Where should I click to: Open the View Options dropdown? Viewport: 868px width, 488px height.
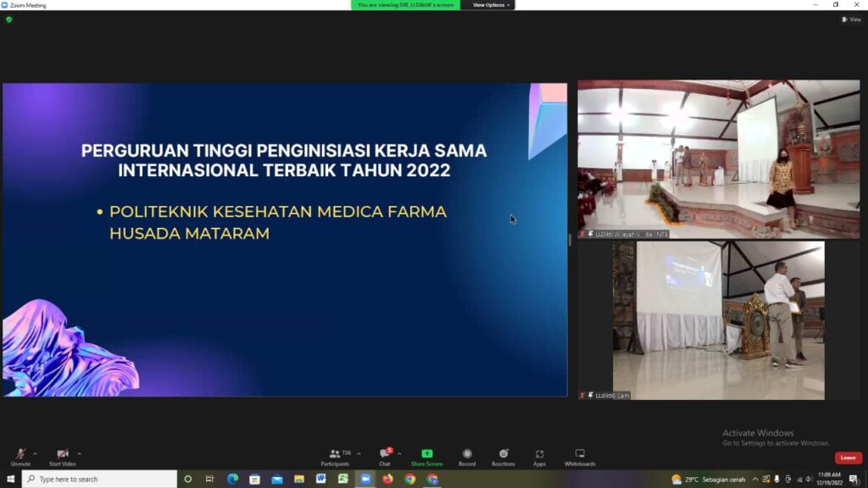pyautogui.click(x=491, y=5)
